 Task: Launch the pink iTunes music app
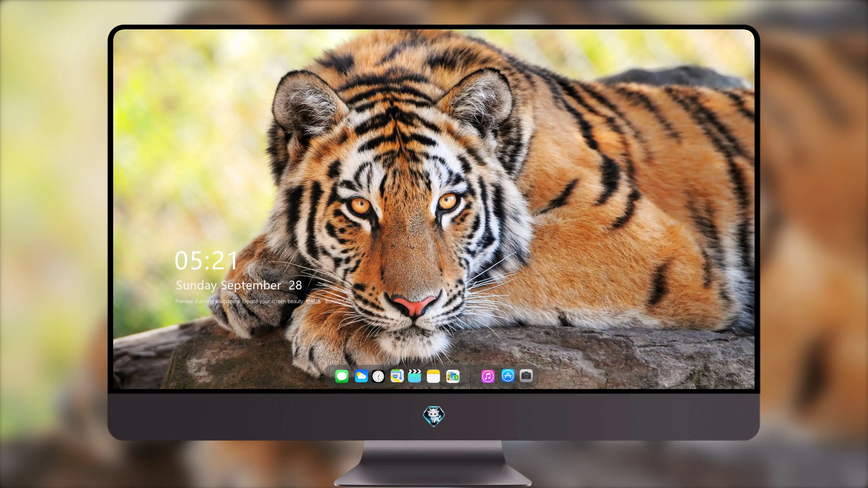tap(488, 376)
